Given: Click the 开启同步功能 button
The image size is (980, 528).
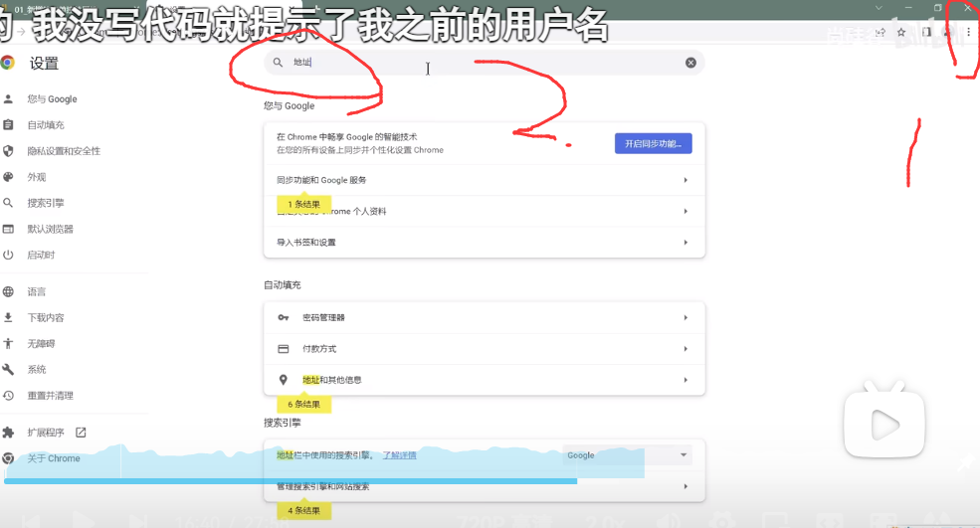Looking at the screenshot, I should click(653, 144).
